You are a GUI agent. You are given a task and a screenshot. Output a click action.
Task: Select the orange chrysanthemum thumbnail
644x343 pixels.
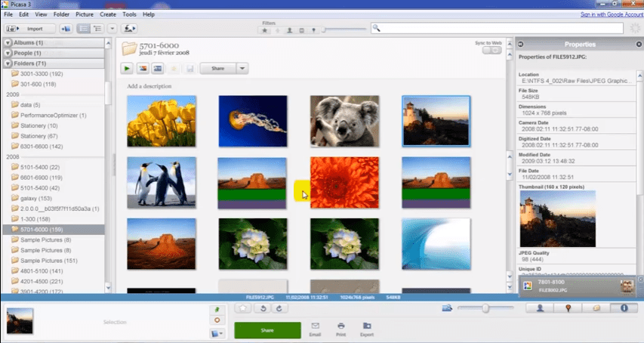pyautogui.click(x=344, y=182)
